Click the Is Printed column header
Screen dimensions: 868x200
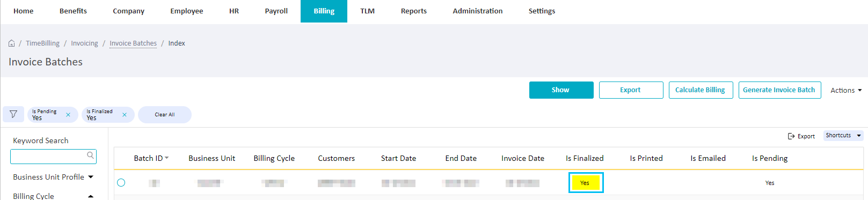tap(646, 158)
